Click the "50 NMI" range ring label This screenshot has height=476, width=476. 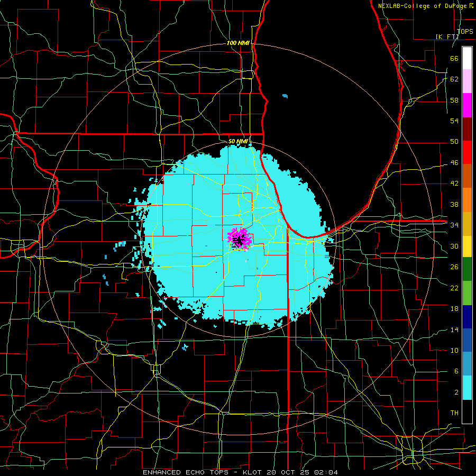[x=239, y=141]
